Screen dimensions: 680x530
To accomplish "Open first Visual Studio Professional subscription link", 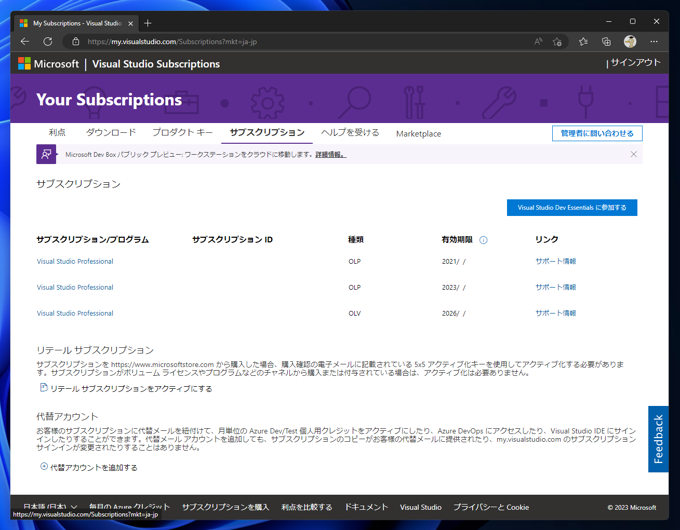I will 75,261.
